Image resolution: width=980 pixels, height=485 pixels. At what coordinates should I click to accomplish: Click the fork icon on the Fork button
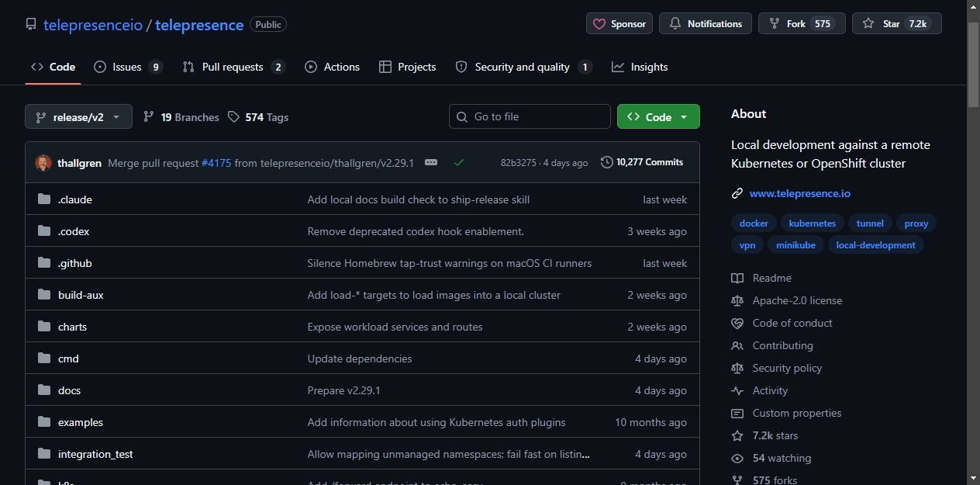pyautogui.click(x=774, y=24)
